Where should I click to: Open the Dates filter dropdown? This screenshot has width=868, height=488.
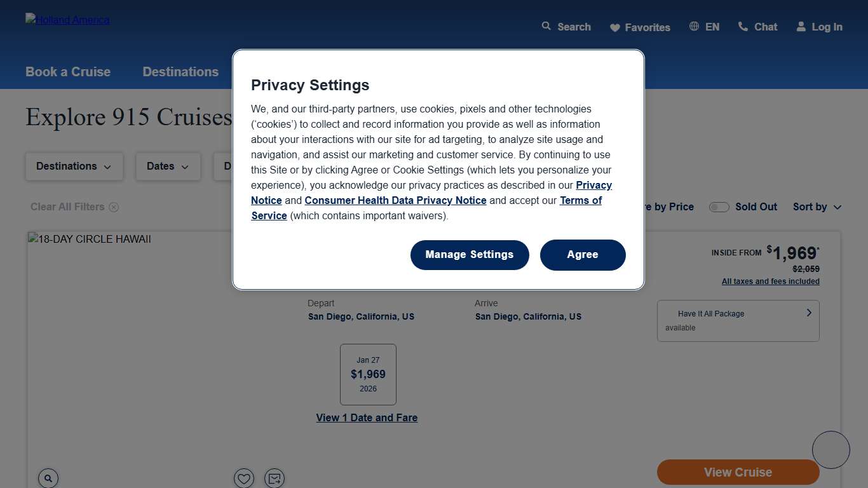point(168,166)
